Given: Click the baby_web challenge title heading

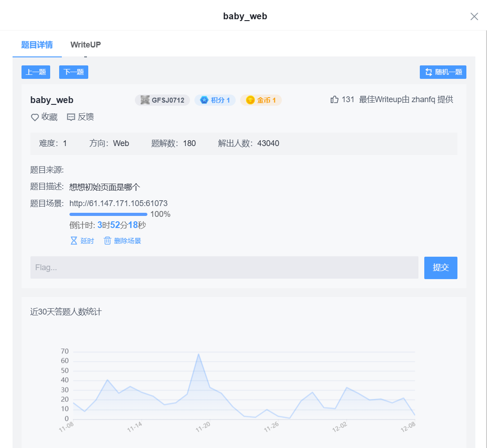Looking at the screenshot, I should (52, 100).
